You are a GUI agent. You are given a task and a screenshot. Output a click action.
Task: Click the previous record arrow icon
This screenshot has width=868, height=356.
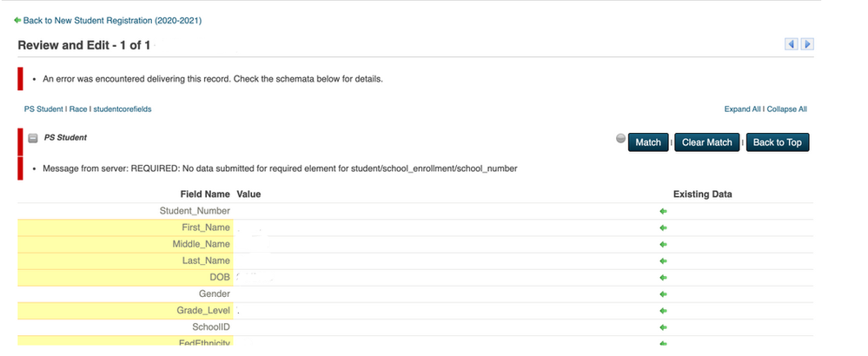click(792, 44)
